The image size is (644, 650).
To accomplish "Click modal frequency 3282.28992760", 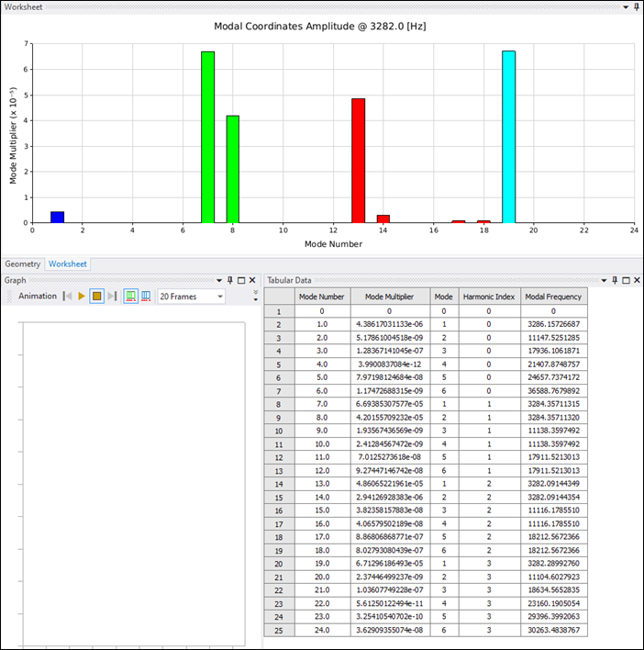I will (554, 564).
